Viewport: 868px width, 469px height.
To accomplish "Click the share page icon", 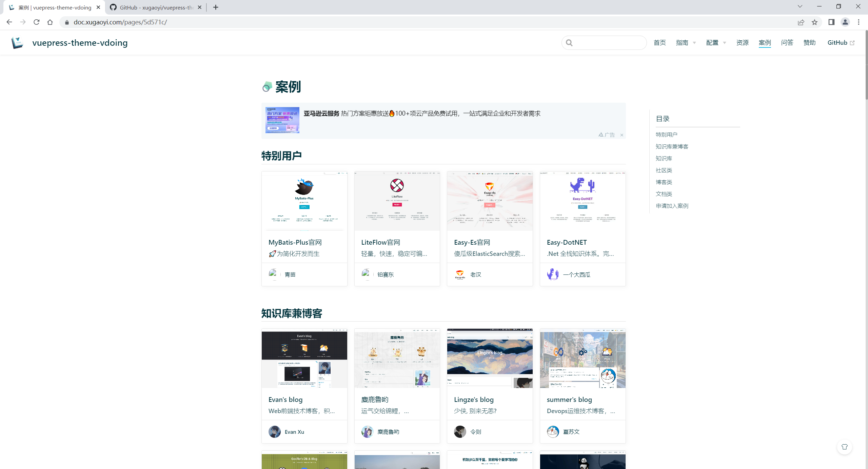I will (x=801, y=22).
